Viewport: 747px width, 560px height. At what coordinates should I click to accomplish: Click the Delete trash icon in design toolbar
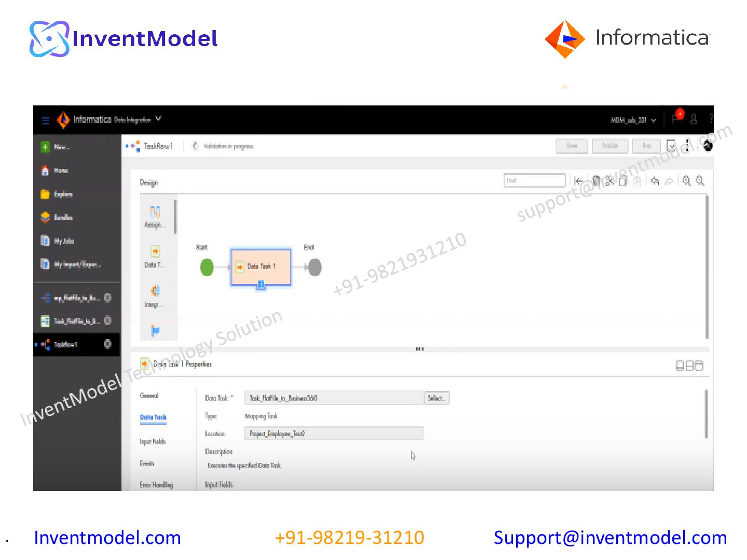pyautogui.click(x=596, y=180)
